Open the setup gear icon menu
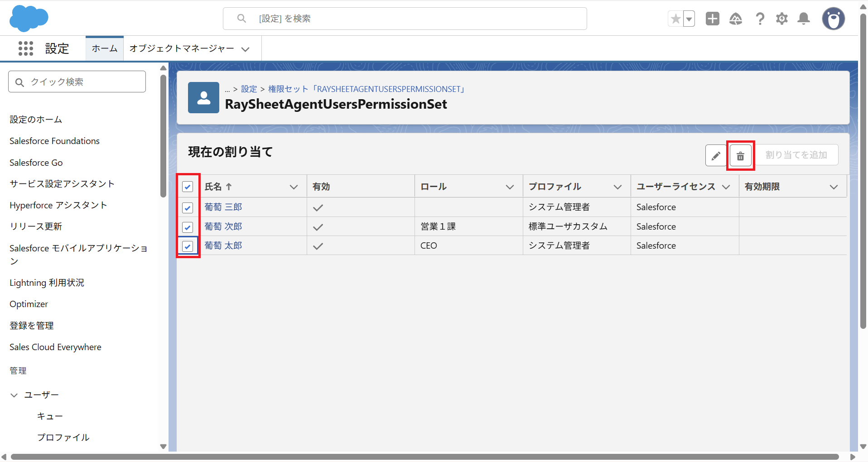868x462 pixels. [x=781, y=19]
